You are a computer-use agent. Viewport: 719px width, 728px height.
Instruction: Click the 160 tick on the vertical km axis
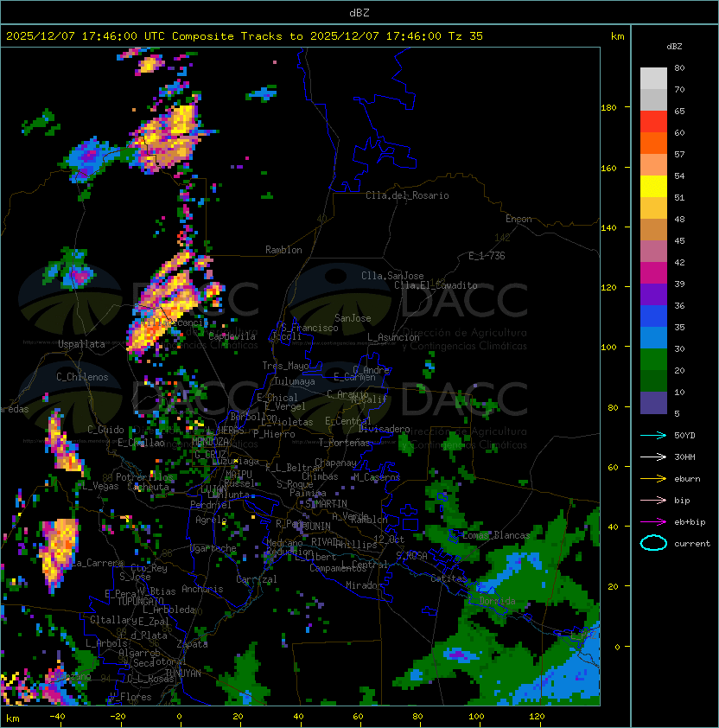(x=608, y=168)
